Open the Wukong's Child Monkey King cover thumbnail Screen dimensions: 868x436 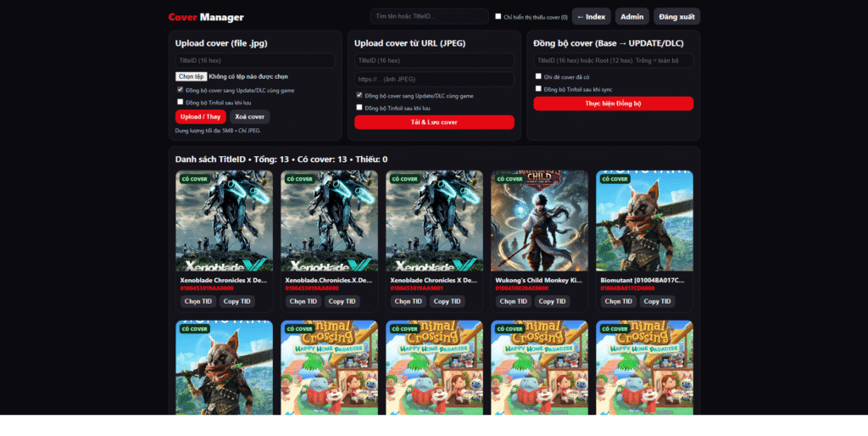coord(539,221)
